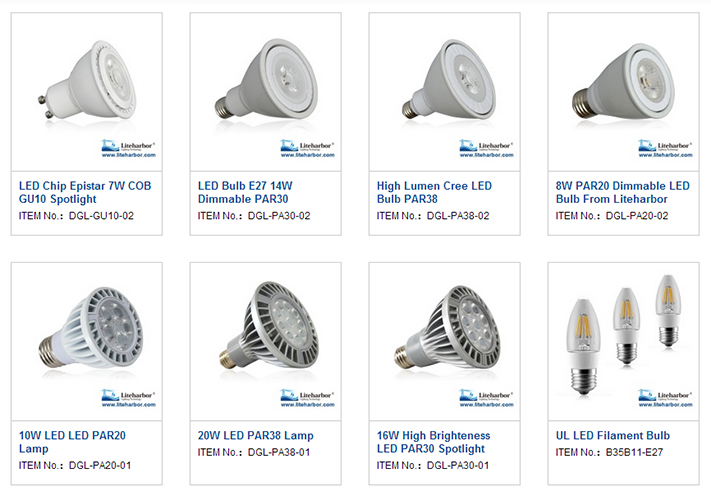
Task: Open the 20W PAR38 lamp image
Action: tap(265, 341)
